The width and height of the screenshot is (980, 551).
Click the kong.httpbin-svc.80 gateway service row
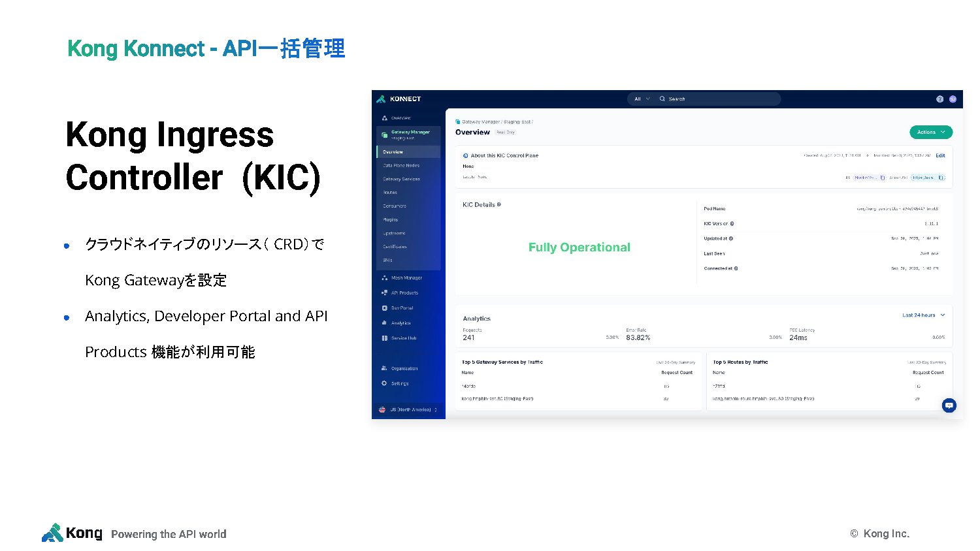[578, 398]
